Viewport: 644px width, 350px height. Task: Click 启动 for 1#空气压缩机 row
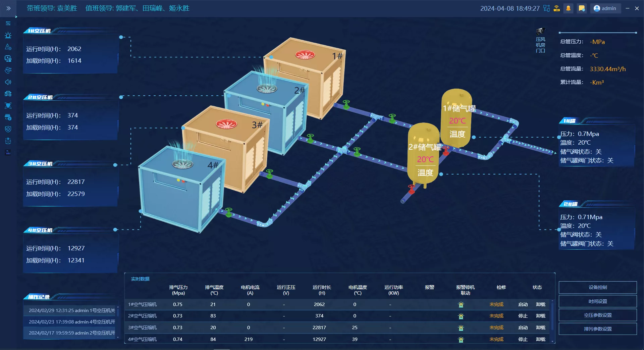click(523, 305)
